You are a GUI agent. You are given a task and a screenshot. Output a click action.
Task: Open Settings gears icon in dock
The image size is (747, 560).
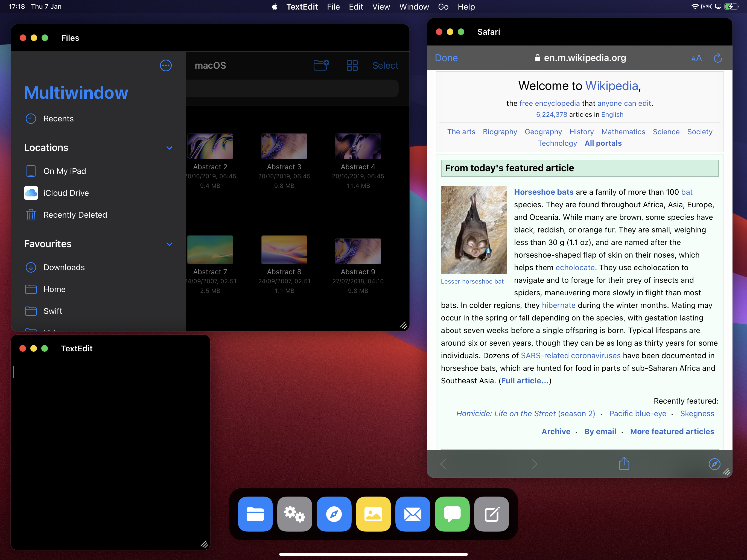click(294, 514)
